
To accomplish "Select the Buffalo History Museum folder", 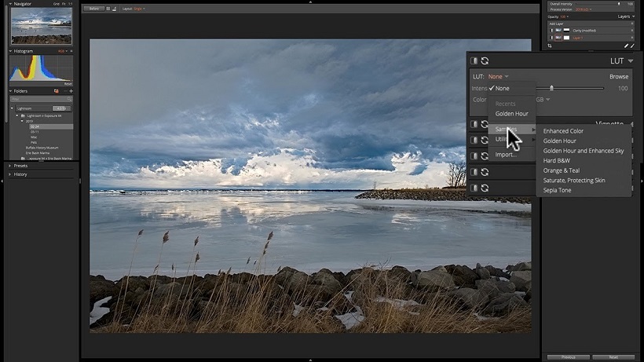I will point(42,148).
